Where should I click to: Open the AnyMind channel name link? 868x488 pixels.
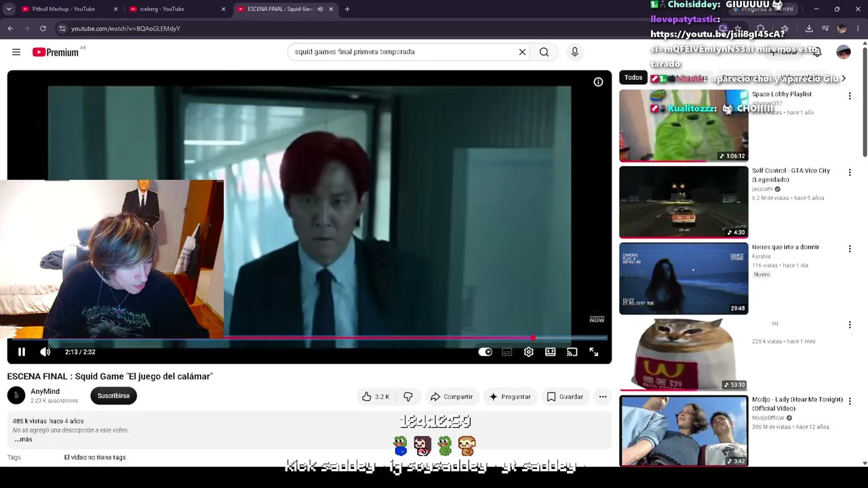(x=45, y=392)
